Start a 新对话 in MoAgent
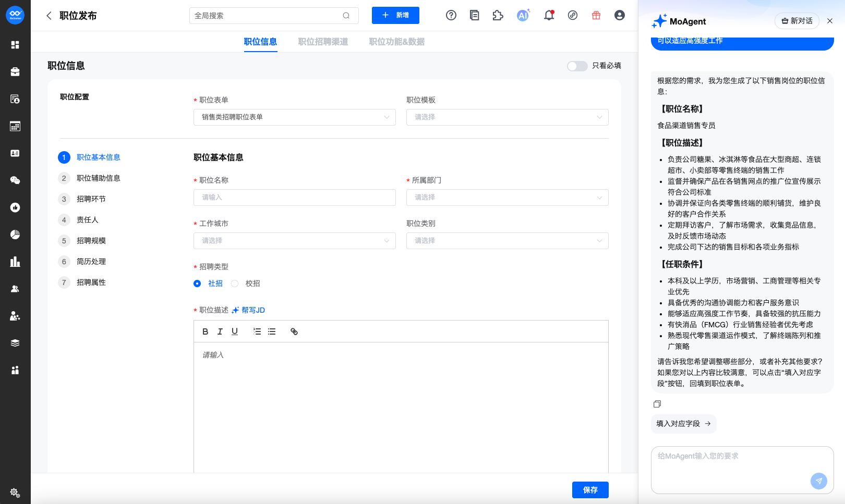 click(x=797, y=21)
